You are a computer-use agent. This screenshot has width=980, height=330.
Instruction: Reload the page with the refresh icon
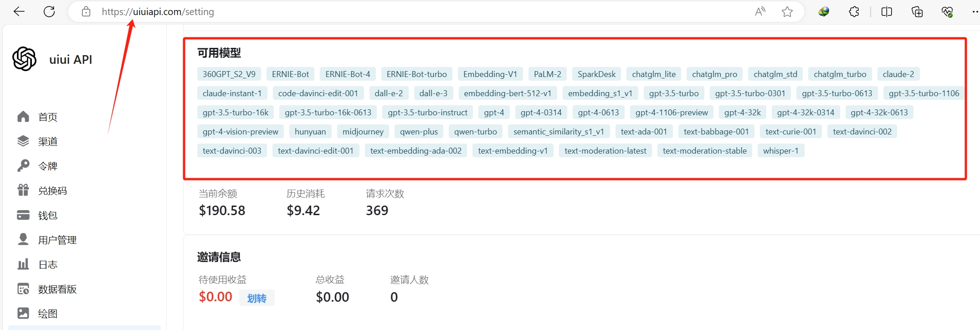pyautogui.click(x=49, y=12)
